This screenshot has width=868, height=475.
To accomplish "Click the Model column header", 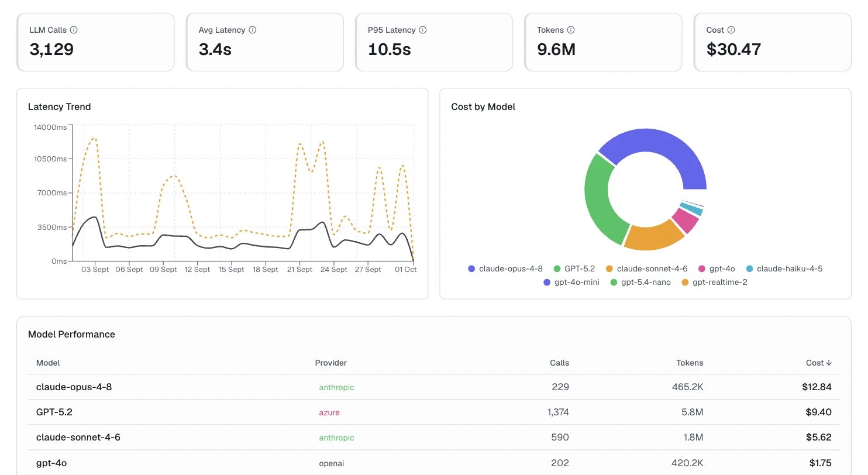I will 48,363.
